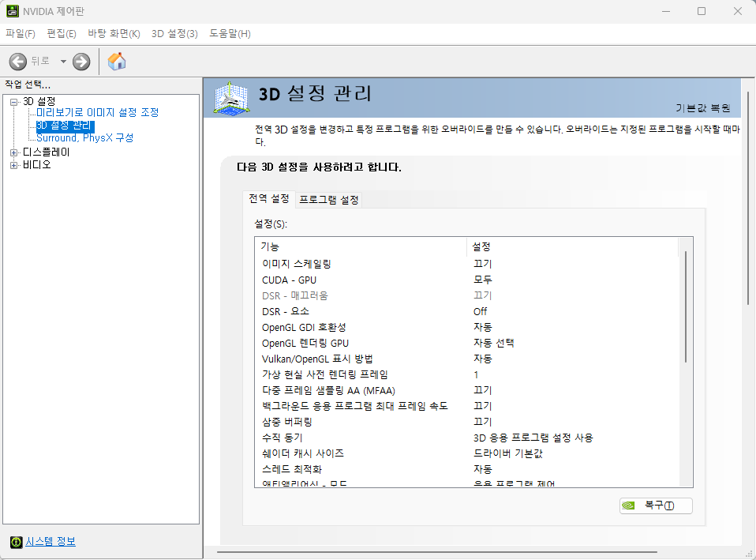This screenshot has height=560, width=756.
Task: Select the OpenGL GDI 호환성 row
Action: [x=466, y=327]
